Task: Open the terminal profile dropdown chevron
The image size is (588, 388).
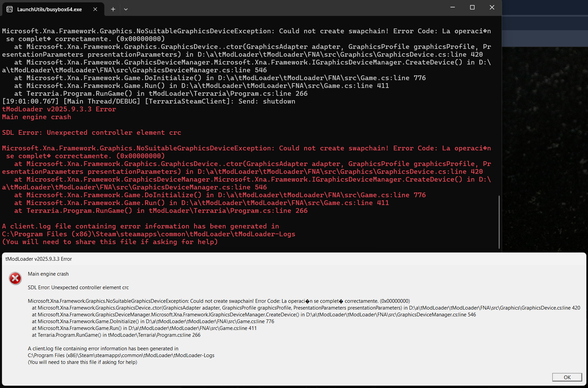Action: click(126, 9)
